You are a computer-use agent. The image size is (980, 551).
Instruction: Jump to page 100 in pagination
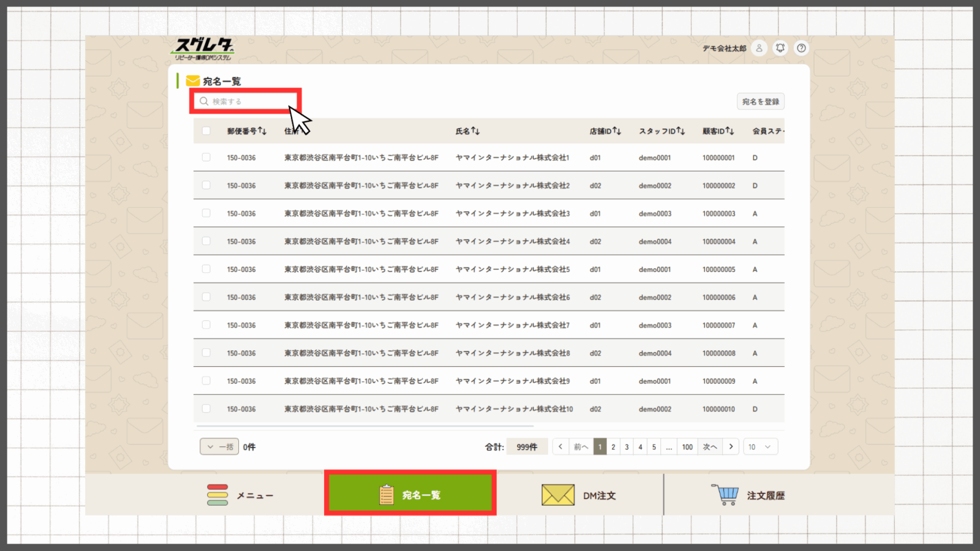click(x=687, y=447)
